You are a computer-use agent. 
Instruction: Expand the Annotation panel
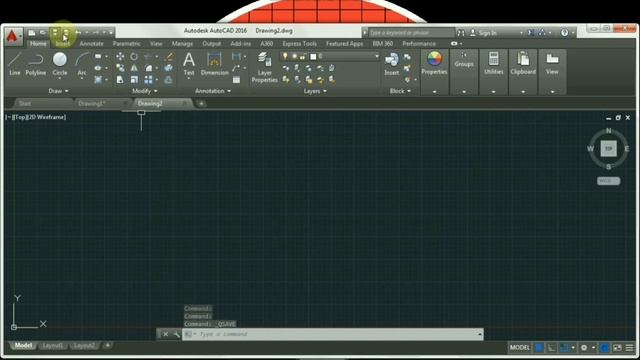tap(213, 91)
